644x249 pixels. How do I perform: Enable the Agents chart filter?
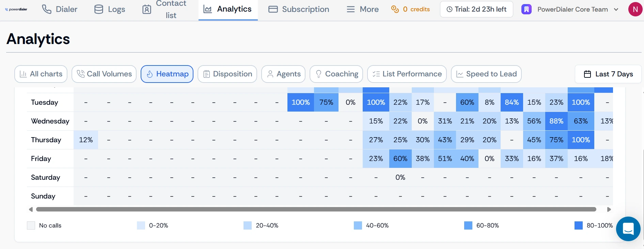coord(283,74)
